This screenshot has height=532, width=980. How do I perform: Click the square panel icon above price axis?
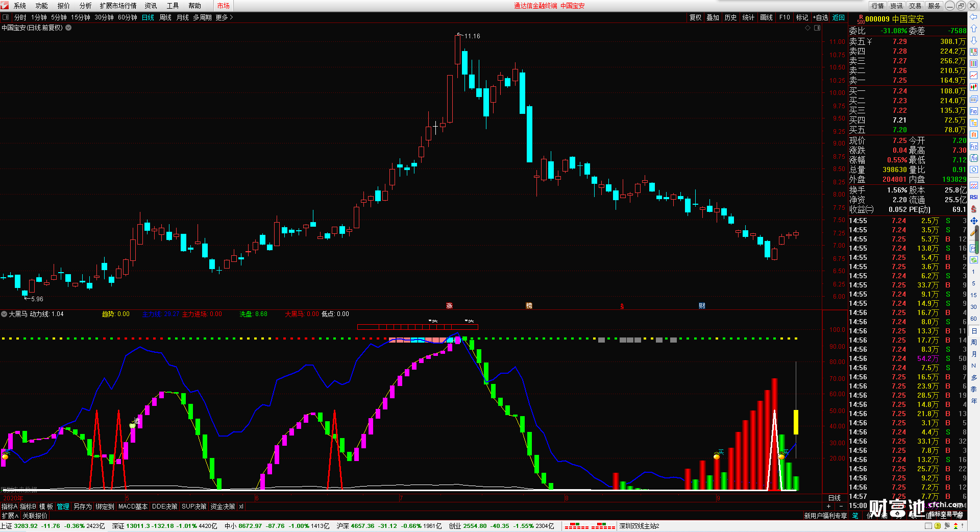tap(817, 28)
